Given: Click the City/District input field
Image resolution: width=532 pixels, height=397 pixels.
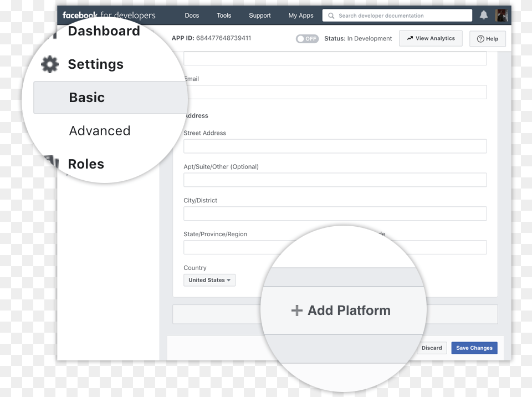Looking at the screenshot, I should 335,213.
